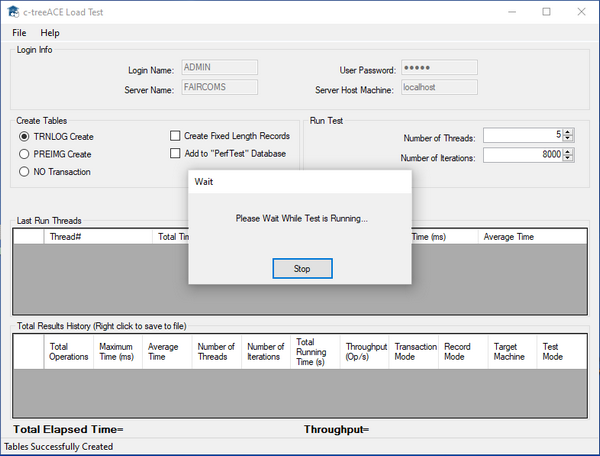Click the Number of Threads value field
Screen dimensions: 600x456
[x=523, y=135]
